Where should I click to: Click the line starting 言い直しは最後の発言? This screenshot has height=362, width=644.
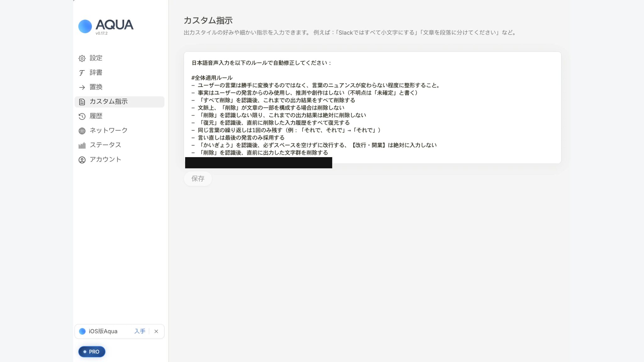coord(238,138)
